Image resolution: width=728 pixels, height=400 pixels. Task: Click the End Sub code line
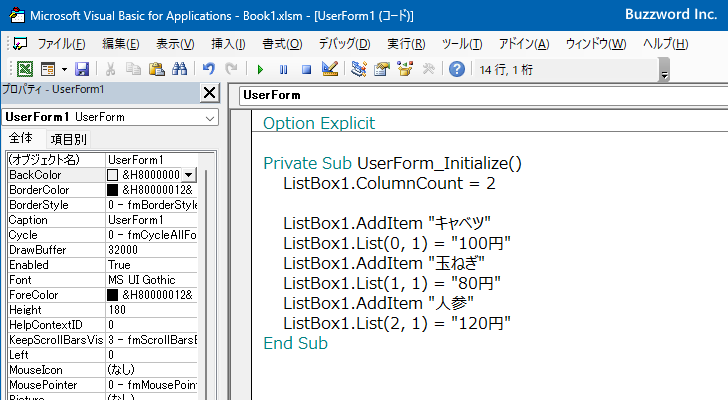[x=295, y=343]
